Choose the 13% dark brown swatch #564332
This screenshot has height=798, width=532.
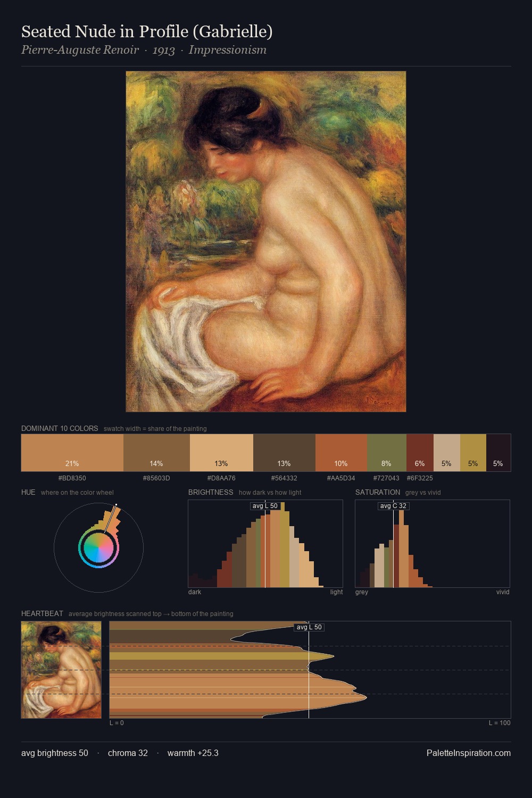[x=284, y=453]
